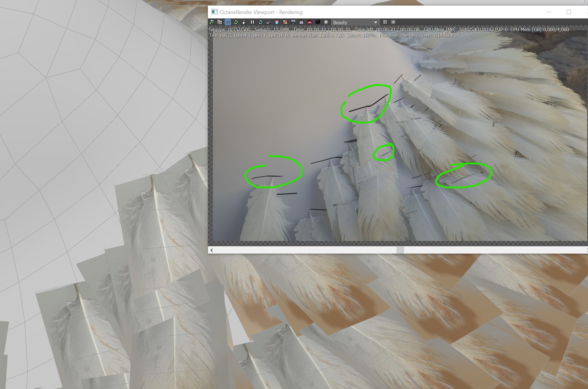Screen dimensions: 588x389
Task: Activate the material picker target icon
Action: (285, 22)
